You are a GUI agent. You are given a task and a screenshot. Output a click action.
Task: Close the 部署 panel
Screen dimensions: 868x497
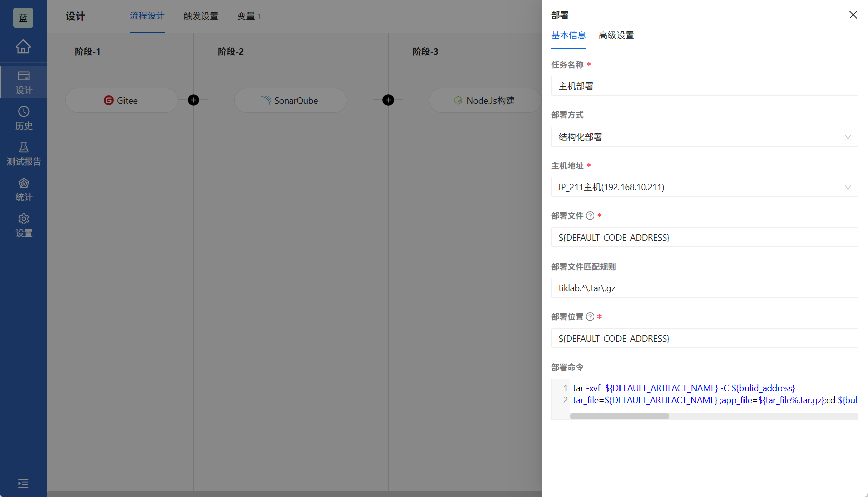tap(853, 15)
